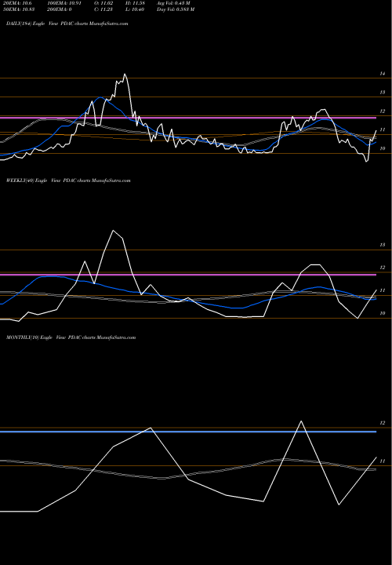The image size is (392, 565).
Task: Click the Avg Vol reading
Action: (x=173, y=3)
